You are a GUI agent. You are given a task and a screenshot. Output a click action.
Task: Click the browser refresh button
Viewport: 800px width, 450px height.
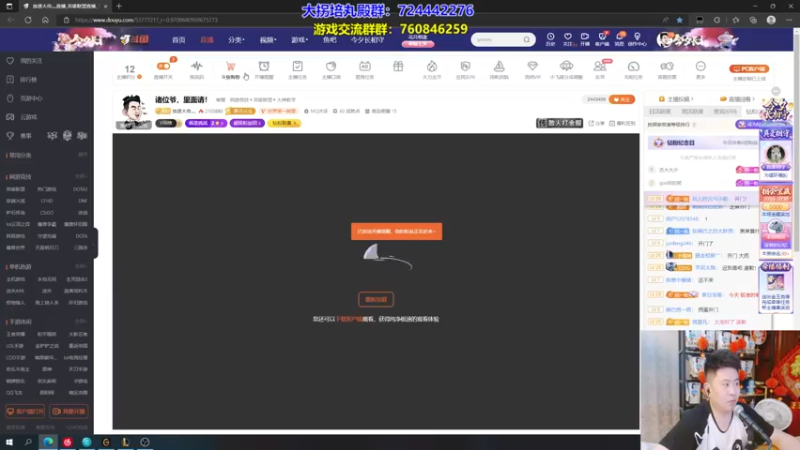[28, 20]
